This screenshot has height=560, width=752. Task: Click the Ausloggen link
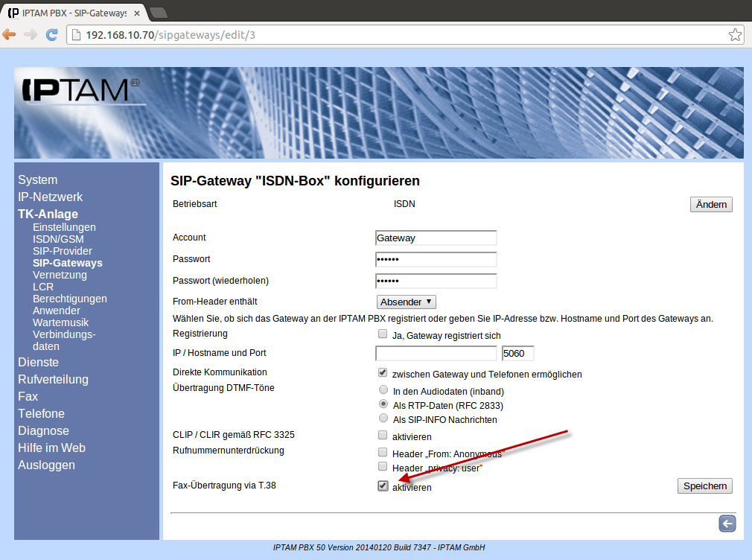[46, 465]
